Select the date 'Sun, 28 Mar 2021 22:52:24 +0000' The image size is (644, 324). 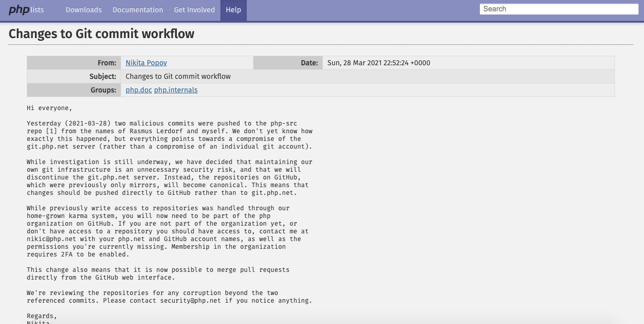[x=379, y=63]
